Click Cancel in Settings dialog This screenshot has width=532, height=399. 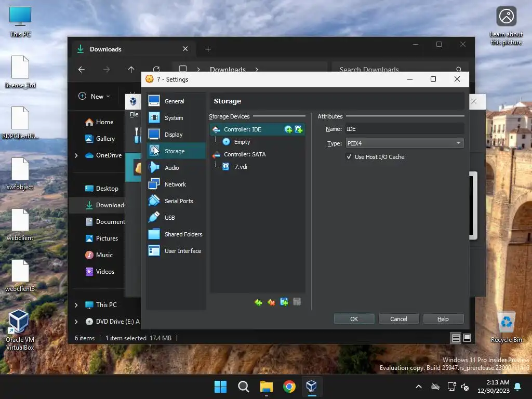tap(398, 319)
